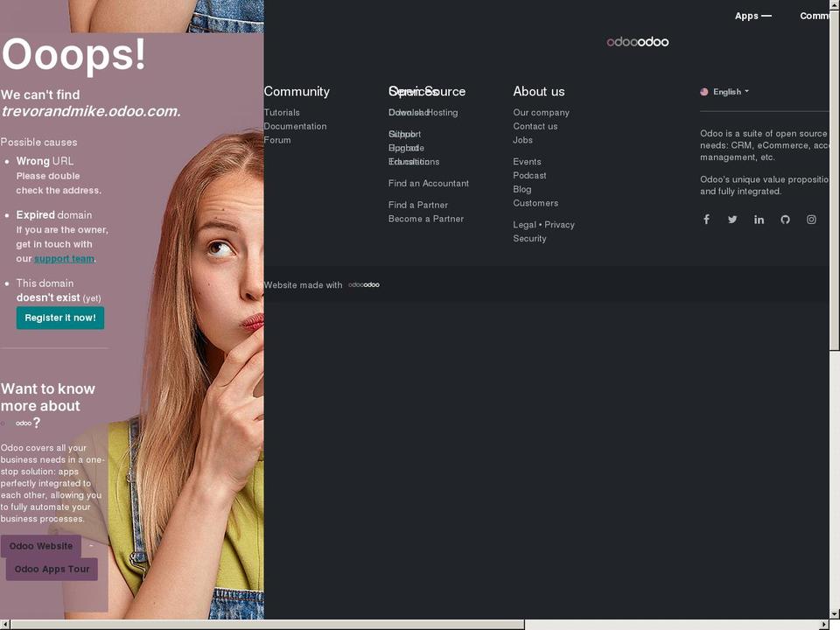Open the Facebook social icon
Screen dimensions: 840x630
pyautogui.click(x=706, y=219)
